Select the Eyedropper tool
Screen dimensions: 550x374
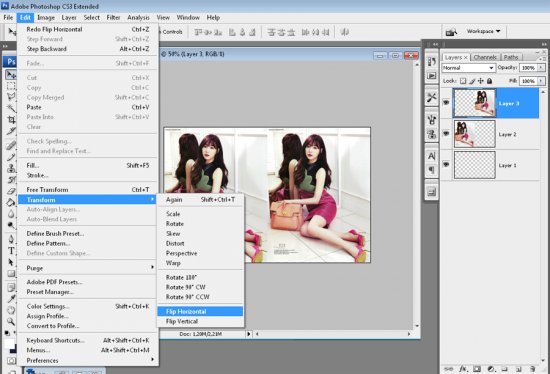click(x=11, y=299)
